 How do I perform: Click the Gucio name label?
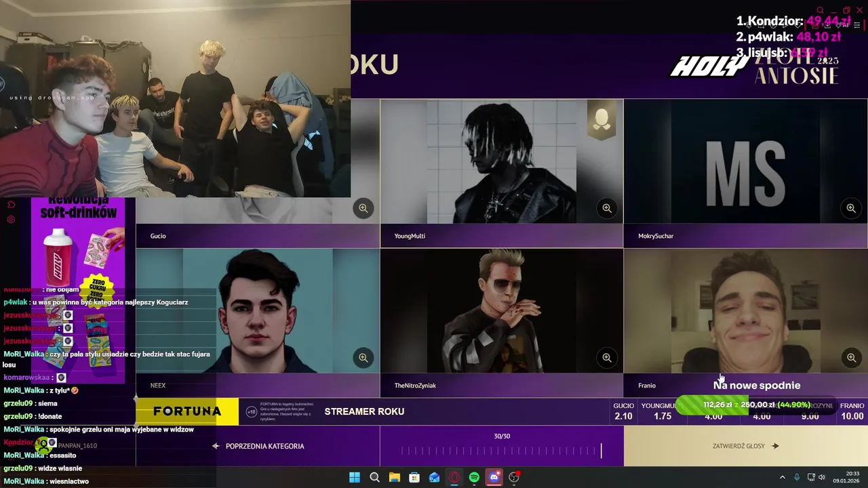[158, 236]
